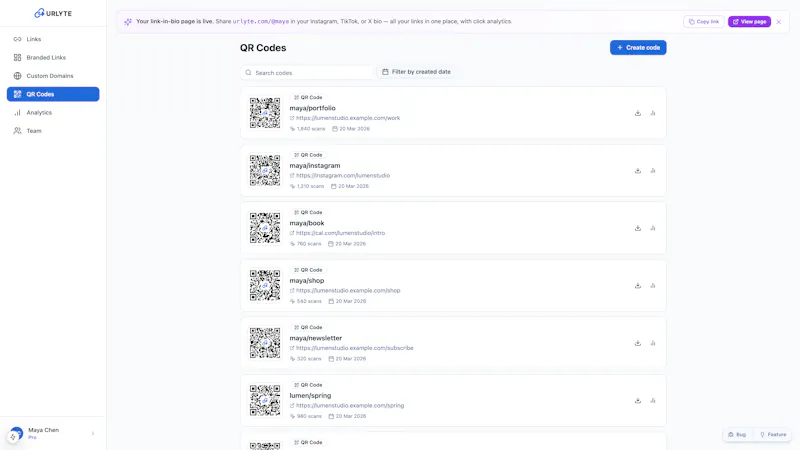Click the maya/instagram QR thumbnail
The image size is (800, 450).
point(265,170)
